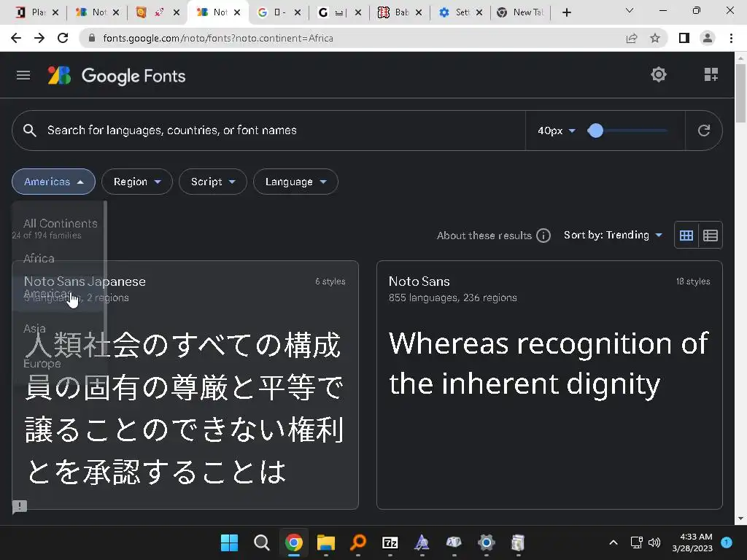Go back in browser
Viewport: 747px width, 560px height.
[16, 38]
